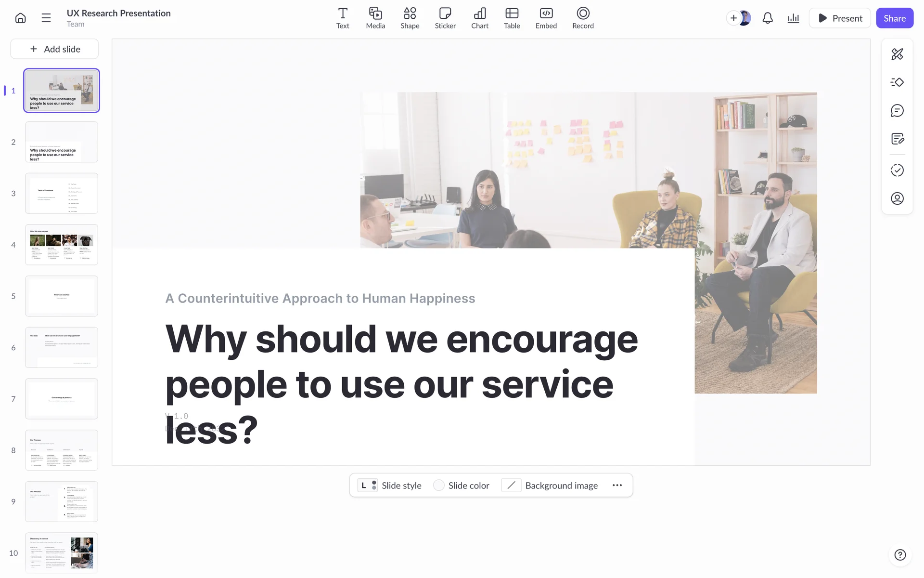Open the Embed tool
The width and height of the screenshot is (924, 578).
pos(546,18)
